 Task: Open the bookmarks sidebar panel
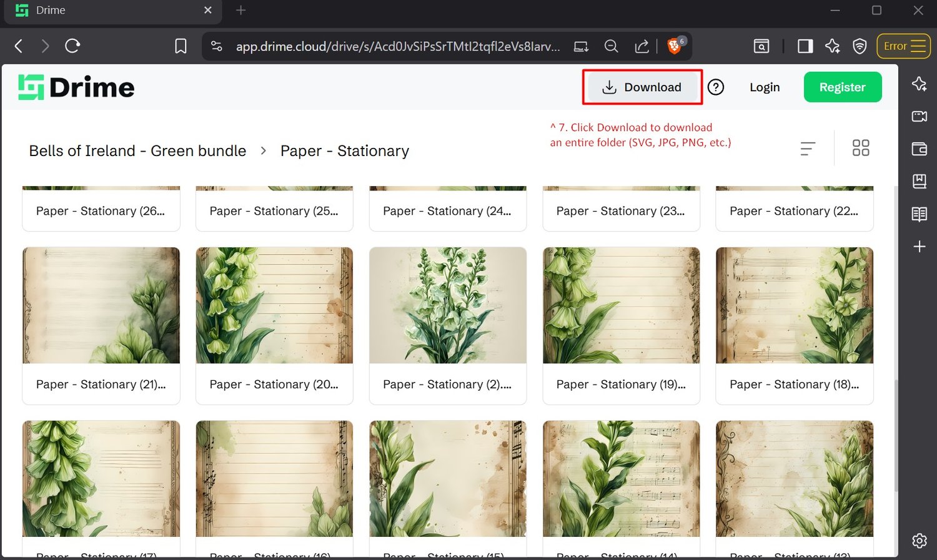919,181
